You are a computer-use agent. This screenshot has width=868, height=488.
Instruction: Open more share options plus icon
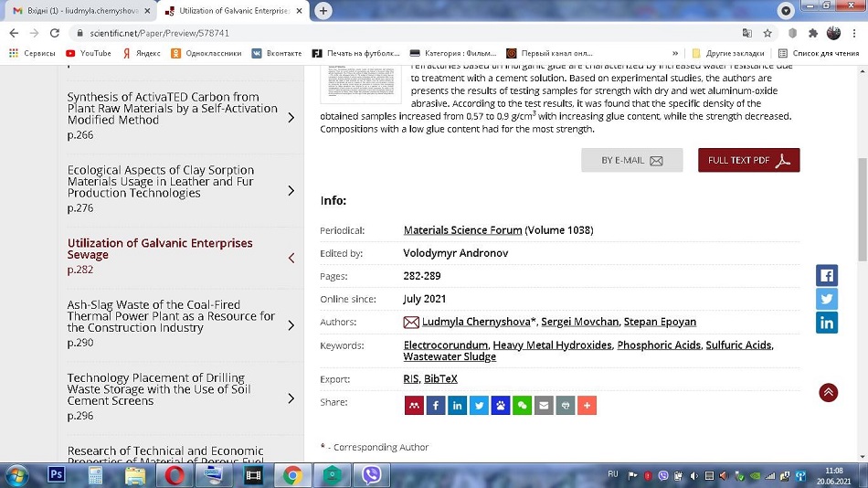587,405
